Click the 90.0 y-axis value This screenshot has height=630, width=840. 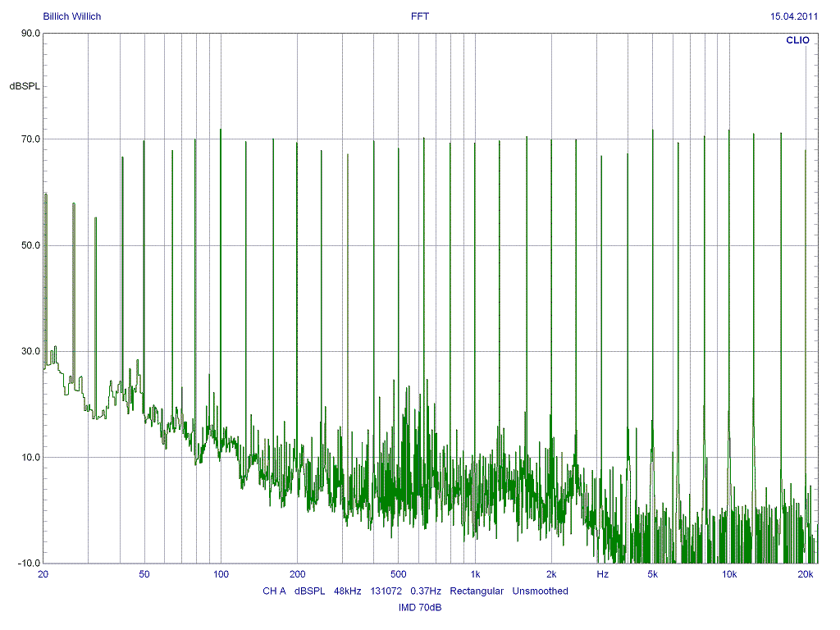[x=31, y=34]
